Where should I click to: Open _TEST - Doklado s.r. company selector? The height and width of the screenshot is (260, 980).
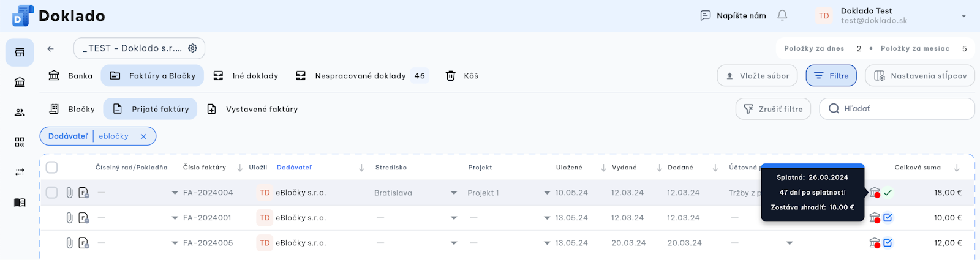(x=139, y=48)
